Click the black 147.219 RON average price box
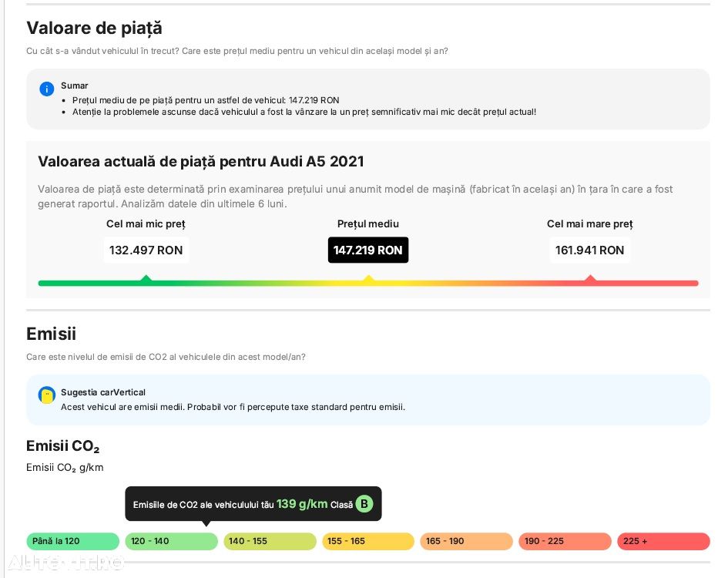728x578 pixels. click(368, 250)
